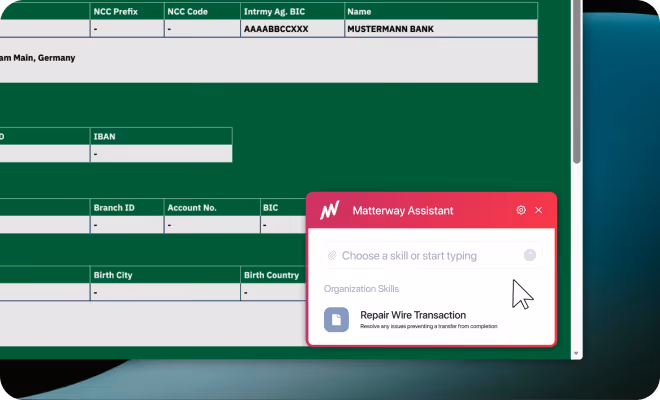
Task: Click the Intrmy Ag. BIC header
Action: pyautogui.click(x=292, y=11)
